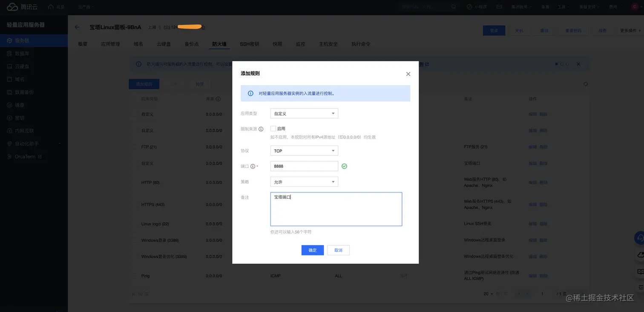Click the page number field showing 1

542,294
